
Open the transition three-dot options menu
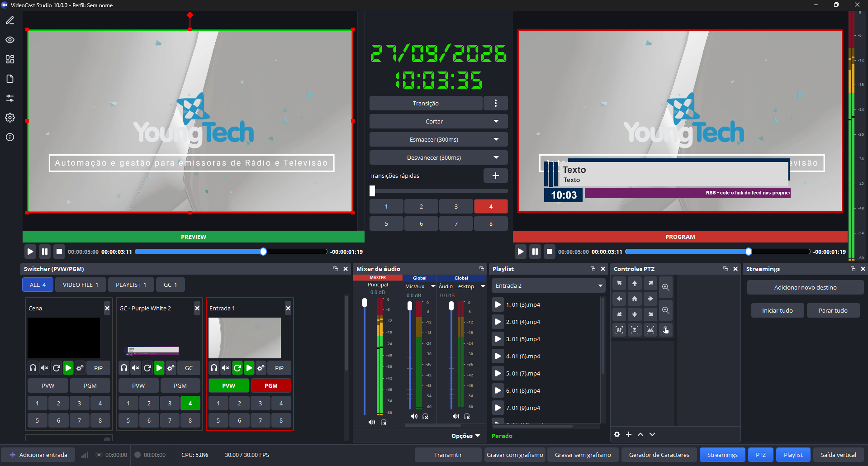496,103
